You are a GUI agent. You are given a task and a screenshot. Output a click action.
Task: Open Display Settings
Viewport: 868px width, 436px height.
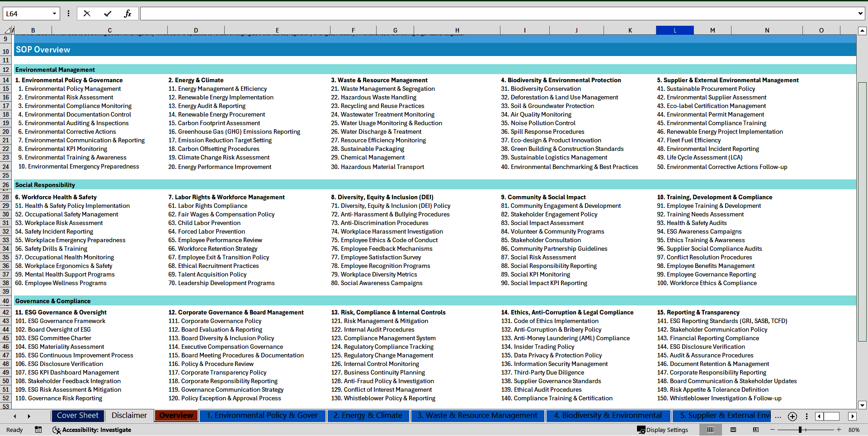662,430
